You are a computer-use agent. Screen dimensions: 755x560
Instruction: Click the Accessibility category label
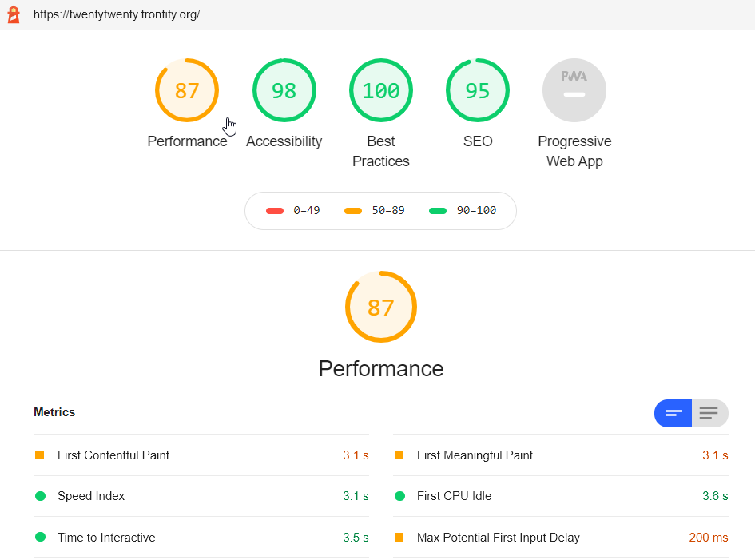coord(284,141)
